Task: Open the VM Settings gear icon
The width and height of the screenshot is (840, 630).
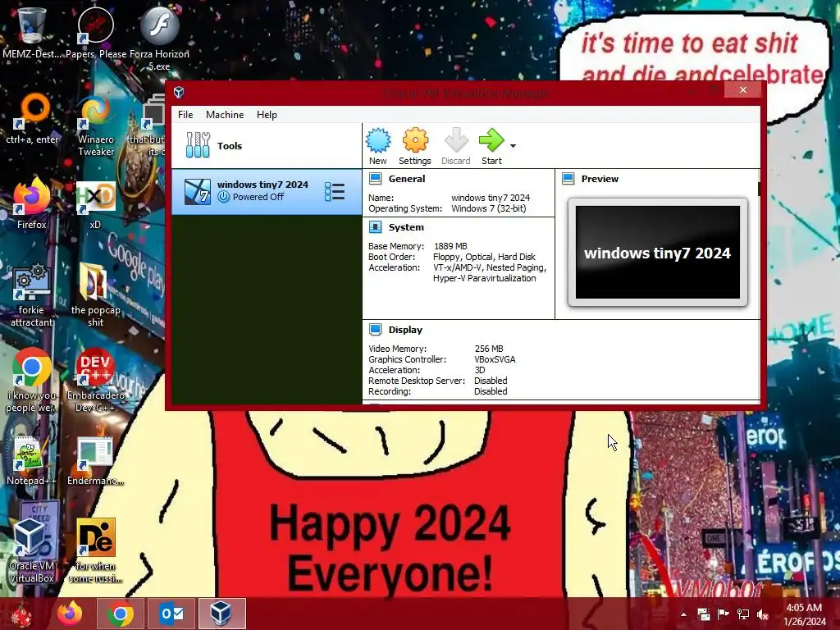Action: click(x=414, y=146)
